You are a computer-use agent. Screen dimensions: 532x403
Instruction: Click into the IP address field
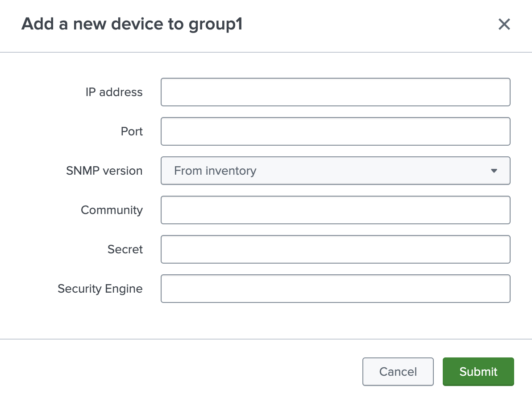(x=336, y=92)
